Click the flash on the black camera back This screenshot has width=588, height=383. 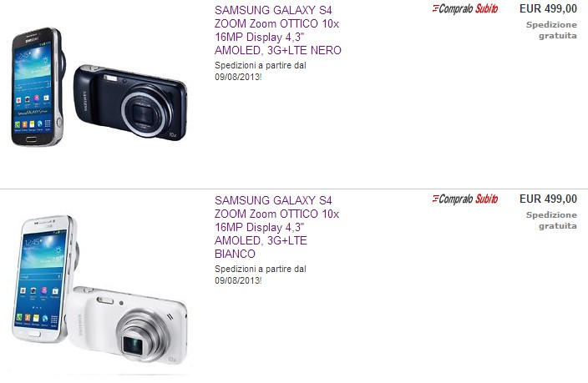[x=110, y=78]
